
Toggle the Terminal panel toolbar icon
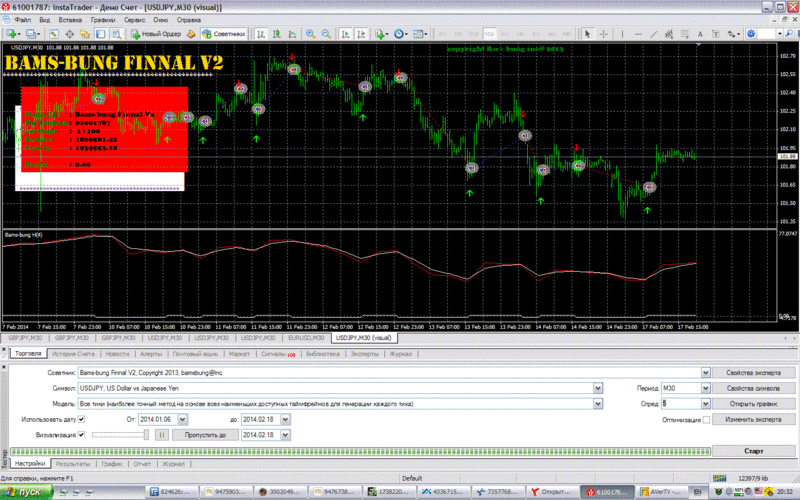coord(101,34)
